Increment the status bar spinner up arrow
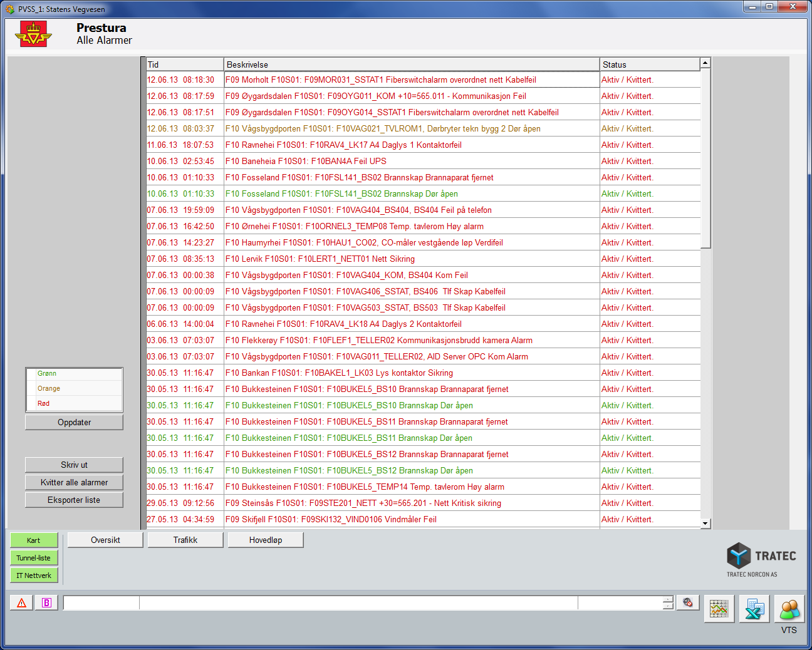 pos(668,599)
